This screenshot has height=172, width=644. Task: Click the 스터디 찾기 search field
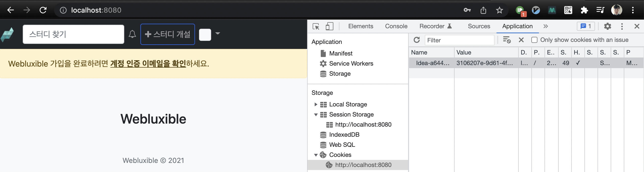(x=73, y=34)
